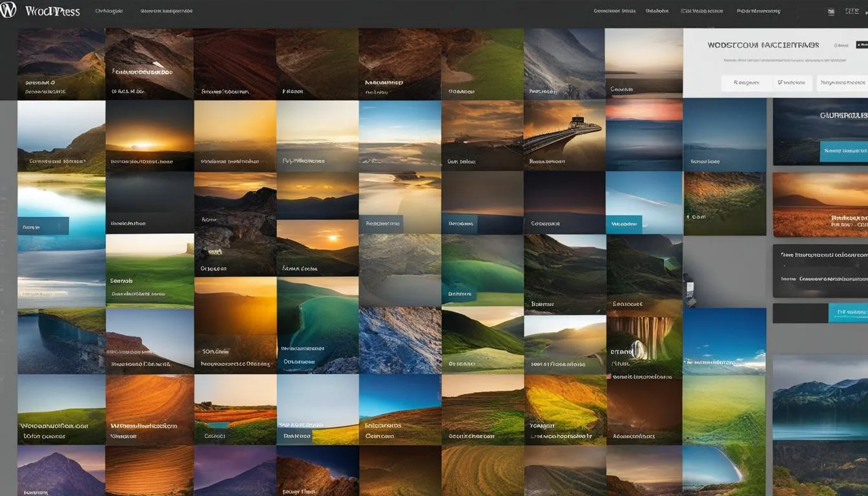This screenshot has width=868, height=496.
Task: Open the orange field sunset card at right
Action: coord(820,204)
